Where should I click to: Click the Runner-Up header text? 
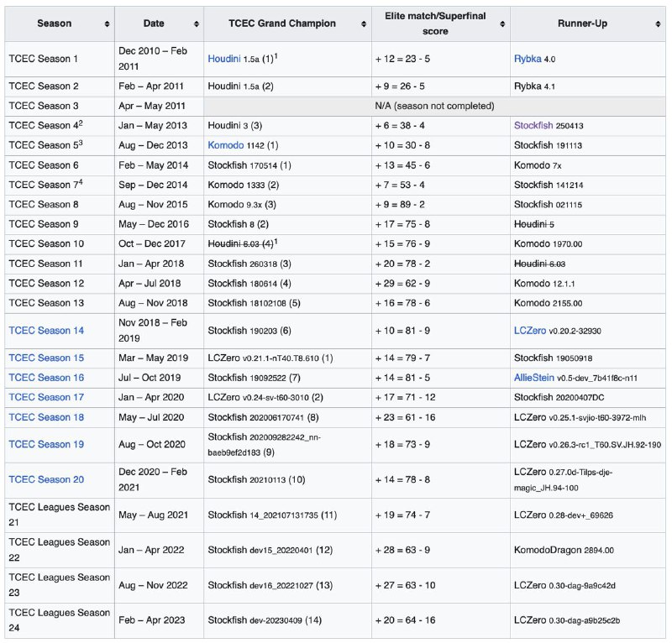pyautogui.click(x=582, y=24)
